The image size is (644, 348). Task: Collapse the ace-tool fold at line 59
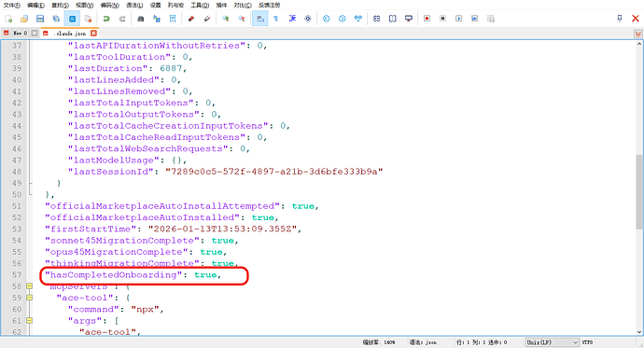tap(29, 298)
